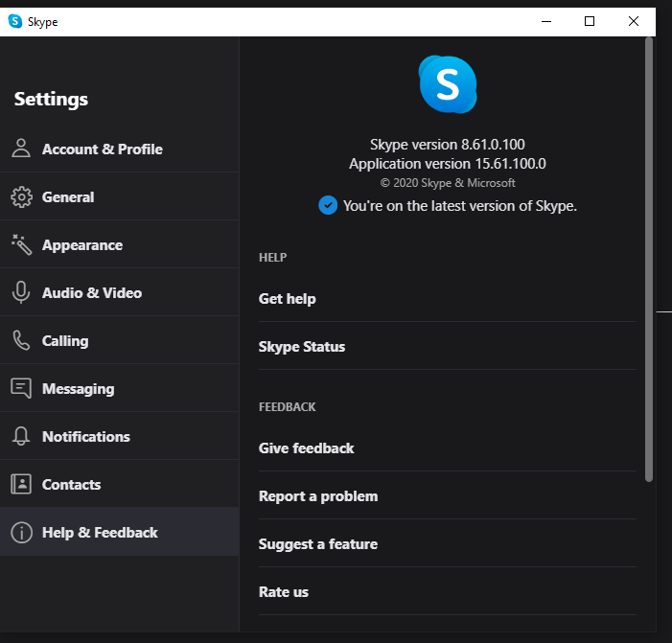Open the Get help link
This screenshot has height=643, width=672.
pyautogui.click(x=288, y=299)
